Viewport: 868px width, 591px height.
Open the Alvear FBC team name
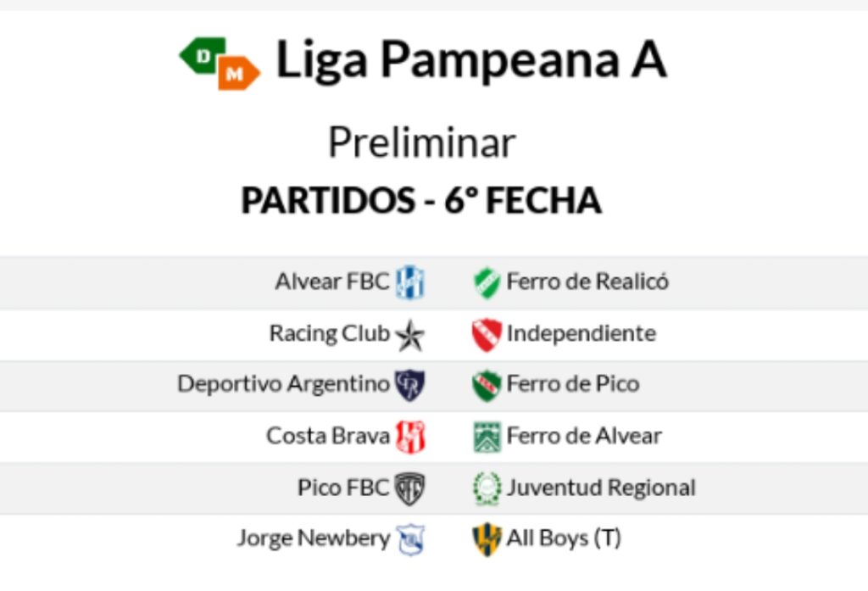pos(332,282)
